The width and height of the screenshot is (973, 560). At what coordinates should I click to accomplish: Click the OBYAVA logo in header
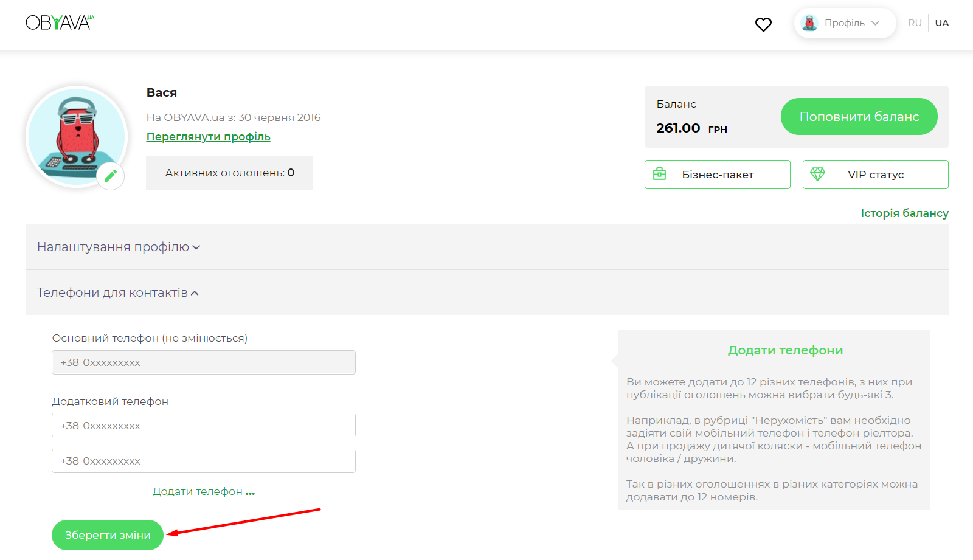coord(60,22)
